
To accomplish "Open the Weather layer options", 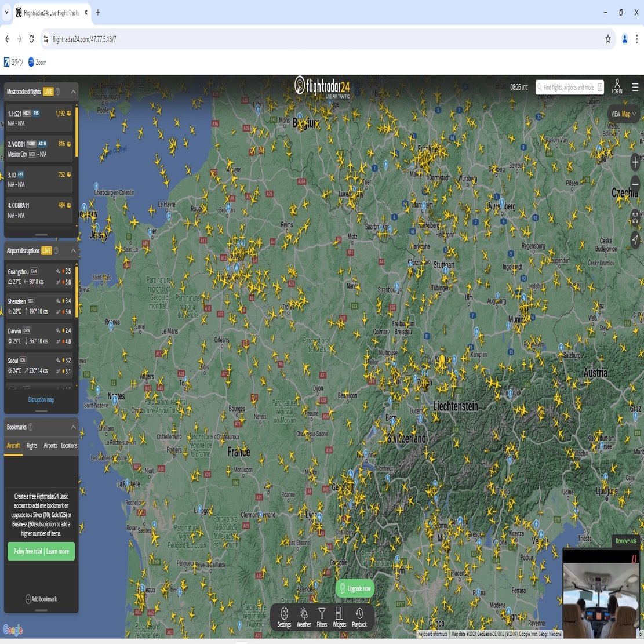I will 304,618.
